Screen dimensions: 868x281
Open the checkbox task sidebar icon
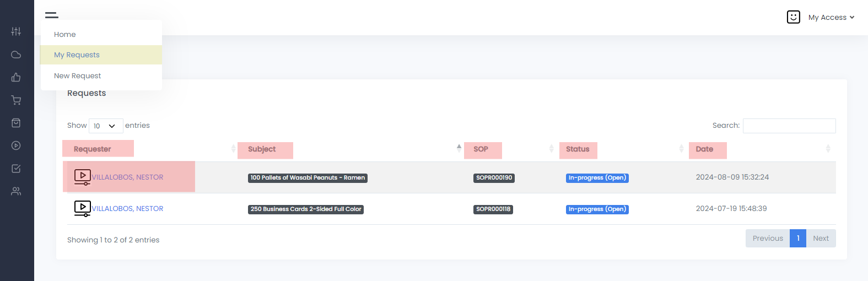(16, 169)
